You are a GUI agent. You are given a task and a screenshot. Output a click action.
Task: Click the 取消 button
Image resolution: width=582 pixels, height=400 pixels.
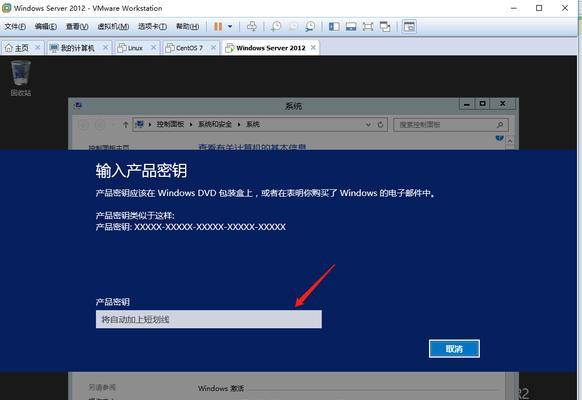pyautogui.click(x=454, y=348)
